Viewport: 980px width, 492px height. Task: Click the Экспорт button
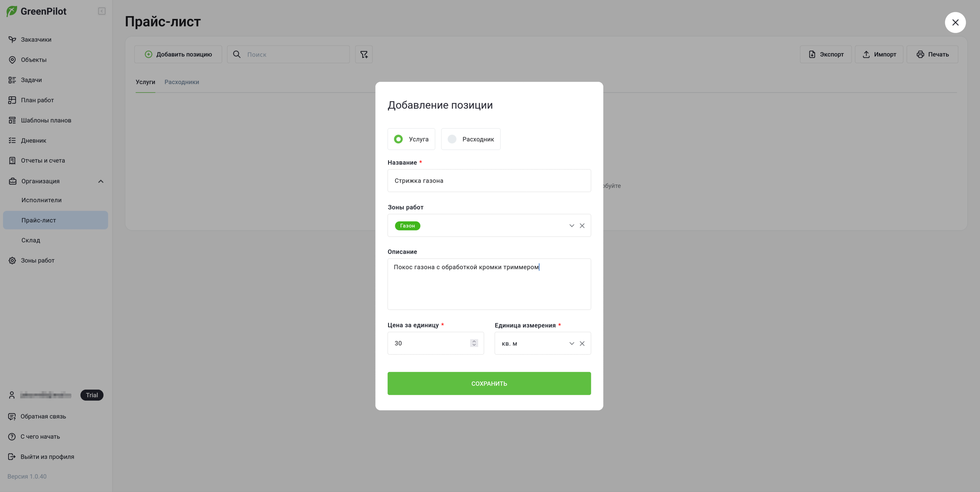tap(826, 54)
